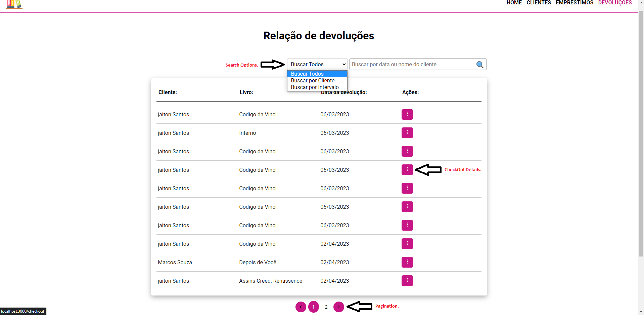
Task: Click the Livro: column header
Action: [246, 92]
